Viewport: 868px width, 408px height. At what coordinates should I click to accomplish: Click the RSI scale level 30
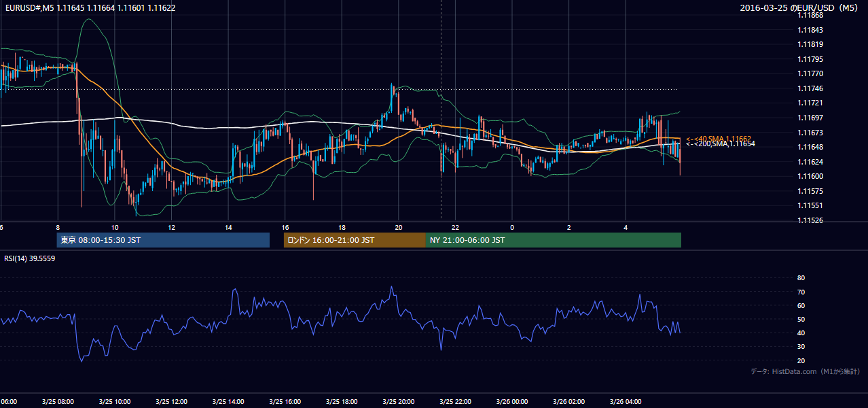(801, 347)
